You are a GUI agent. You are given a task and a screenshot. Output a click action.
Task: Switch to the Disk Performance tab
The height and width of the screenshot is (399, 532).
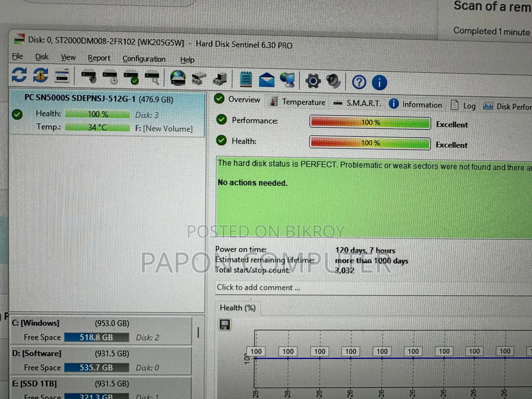pyautogui.click(x=507, y=107)
